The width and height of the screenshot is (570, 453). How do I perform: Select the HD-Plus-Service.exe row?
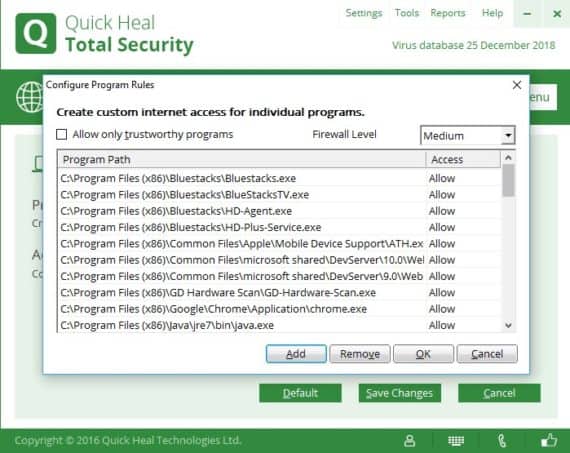point(280,228)
